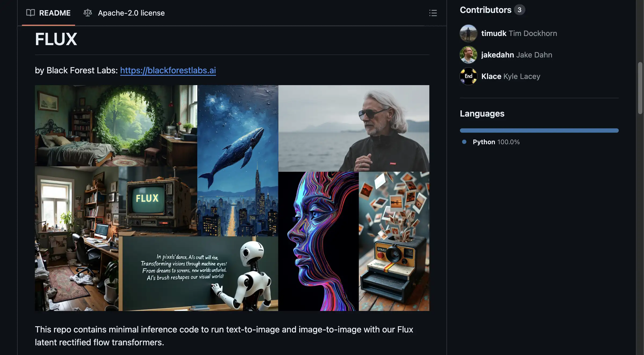
Task: Click the Python 100.0% language link
Action: [x=496, y=142]
